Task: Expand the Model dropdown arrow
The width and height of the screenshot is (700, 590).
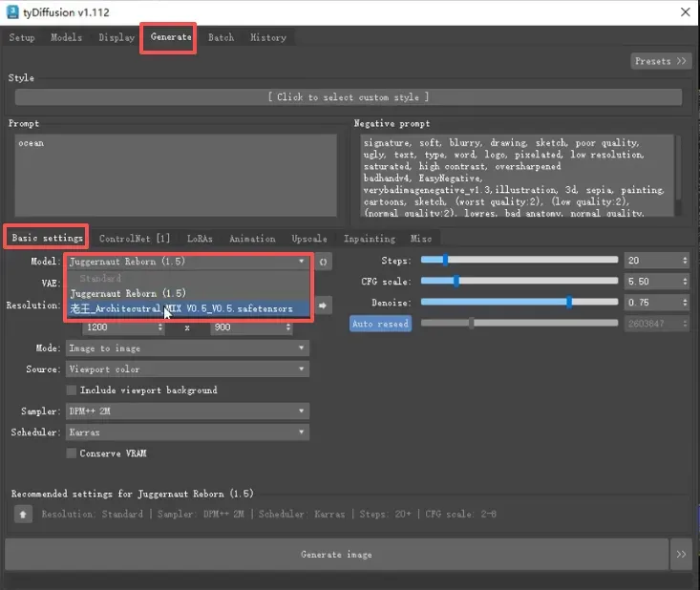Action: (302, 262)
